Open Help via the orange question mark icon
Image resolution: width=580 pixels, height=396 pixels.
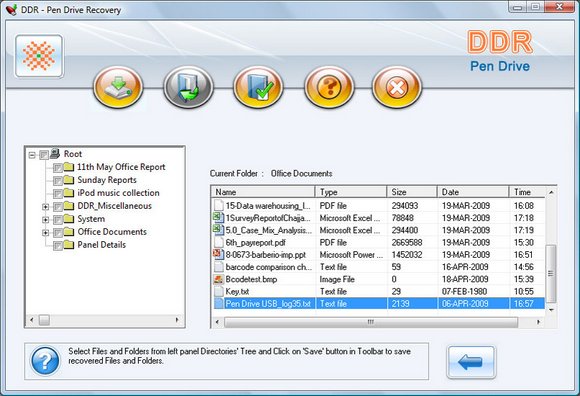point(329,87)
